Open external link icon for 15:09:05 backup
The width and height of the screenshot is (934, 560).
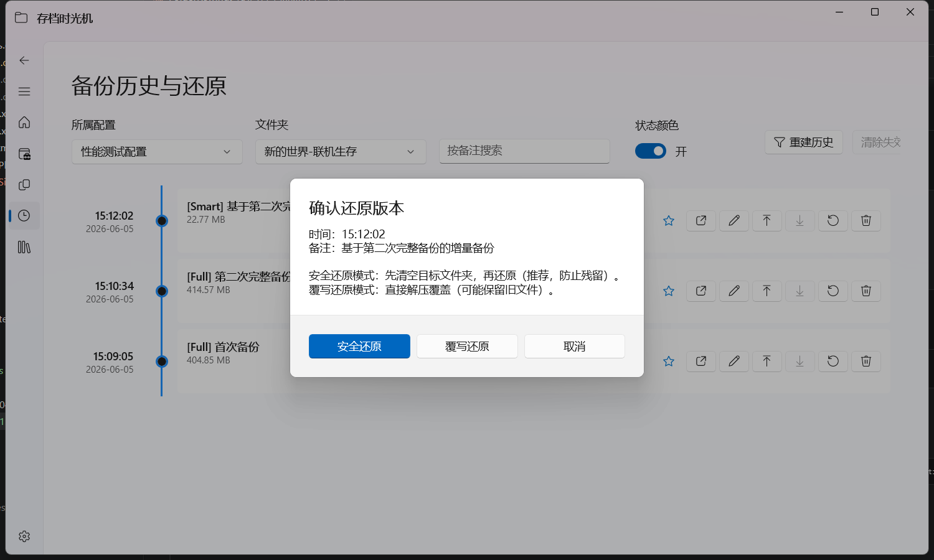701,362
